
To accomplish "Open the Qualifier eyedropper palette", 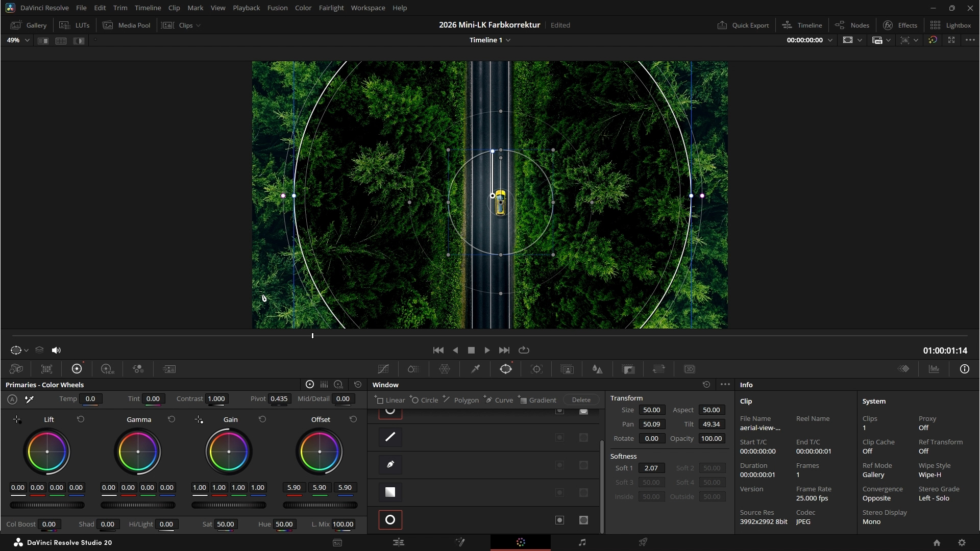I will [475, 369].
